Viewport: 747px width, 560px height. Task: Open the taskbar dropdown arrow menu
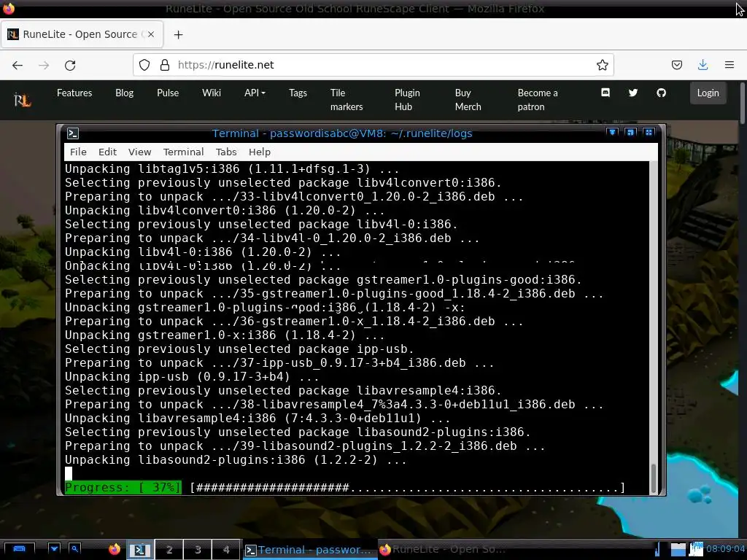tap(54, 549)
